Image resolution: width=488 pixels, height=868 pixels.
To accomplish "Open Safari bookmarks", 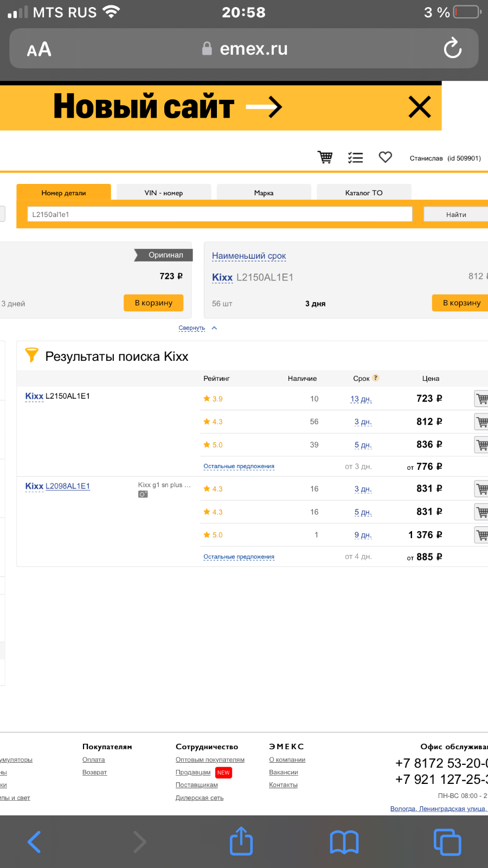I will click(344, 843).
